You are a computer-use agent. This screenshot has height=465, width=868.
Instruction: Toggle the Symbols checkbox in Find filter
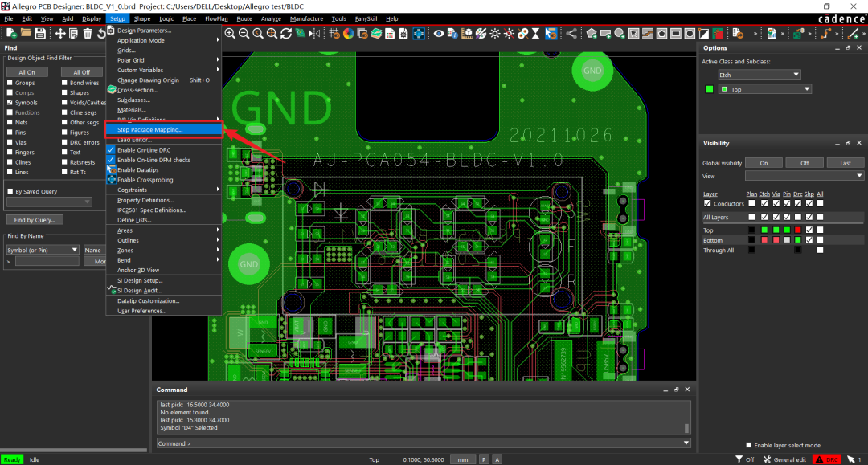coord(10,103)
